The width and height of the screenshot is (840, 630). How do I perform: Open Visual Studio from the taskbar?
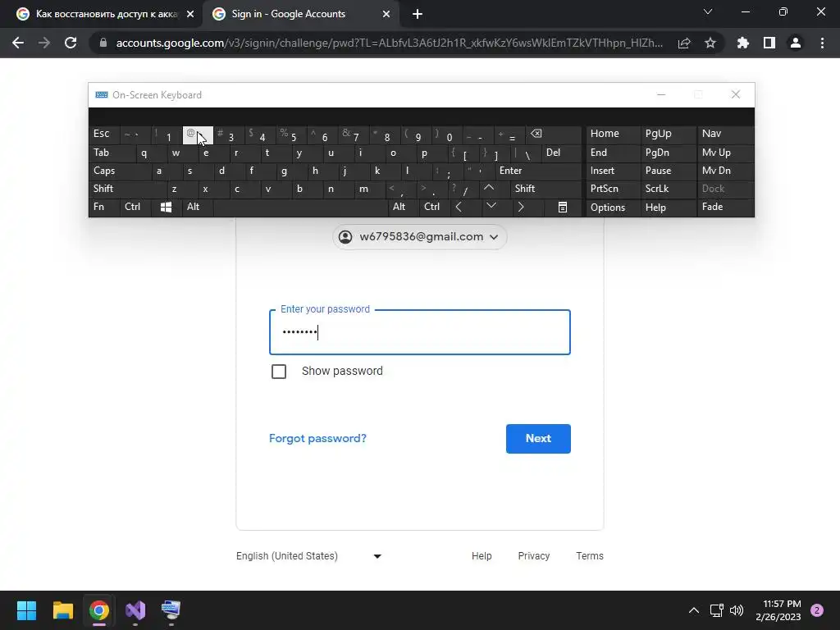pos(135,610)
